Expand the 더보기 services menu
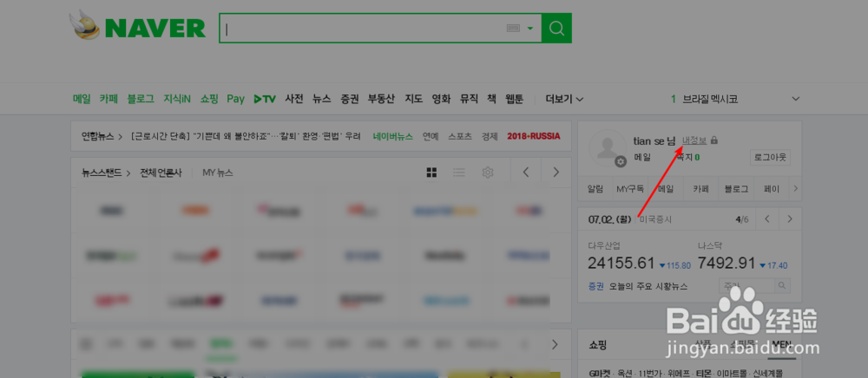This screenshot has height=378, width=868. [564, 99]
